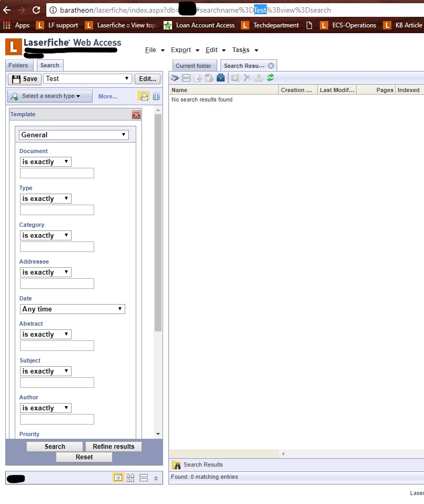Collapse pane with double chevron up icon
This screenshot has width=424, height=504.
(x=156, y=478)
